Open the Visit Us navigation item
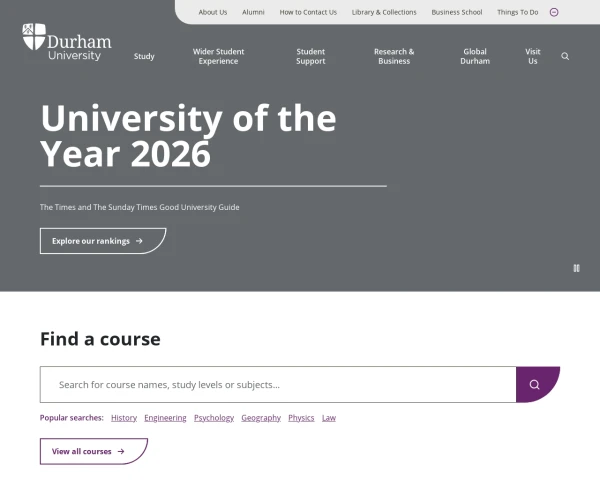600x480 pixels. (x=533, y=56)
